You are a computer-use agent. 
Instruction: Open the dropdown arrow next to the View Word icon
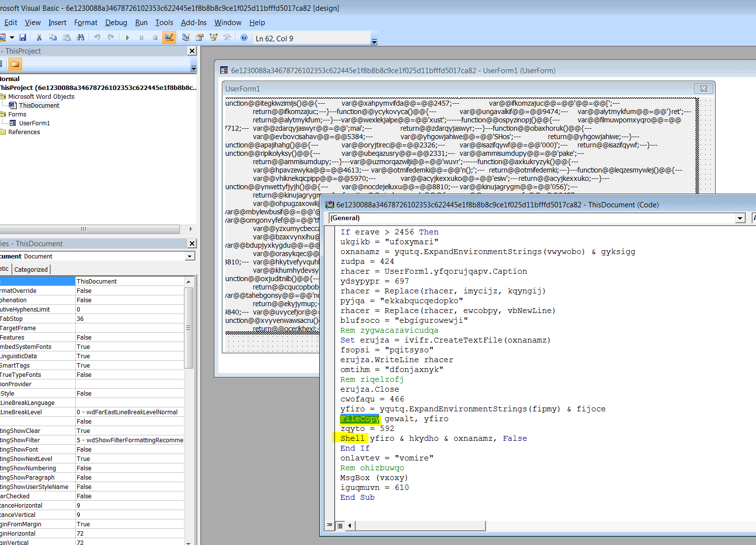click(x=12, y=37)
